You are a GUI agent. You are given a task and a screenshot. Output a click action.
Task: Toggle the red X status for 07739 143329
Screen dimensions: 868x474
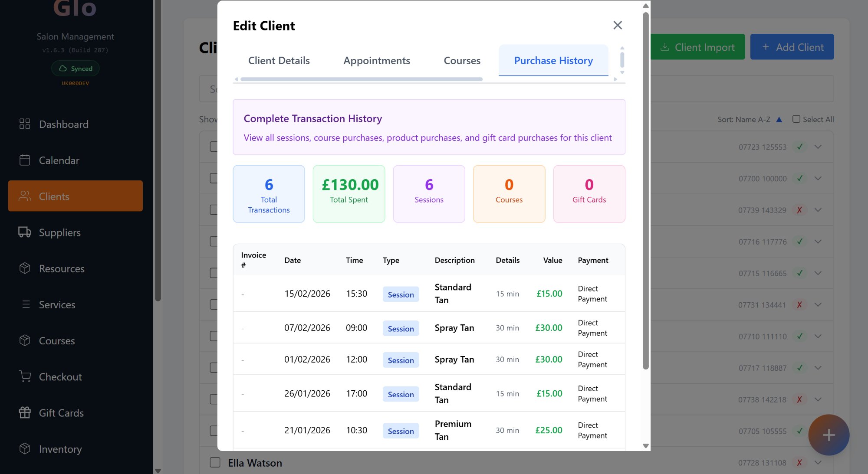point(799,210)
